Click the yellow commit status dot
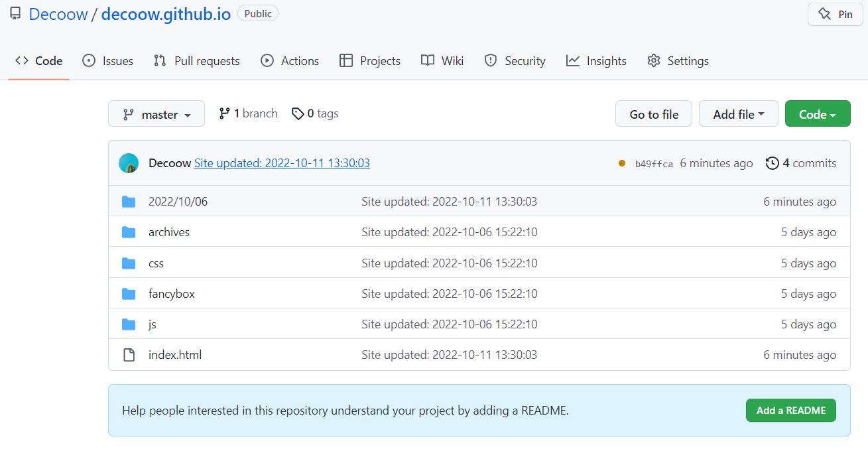This screenshot has width=868, height=467. pos(621,163)
